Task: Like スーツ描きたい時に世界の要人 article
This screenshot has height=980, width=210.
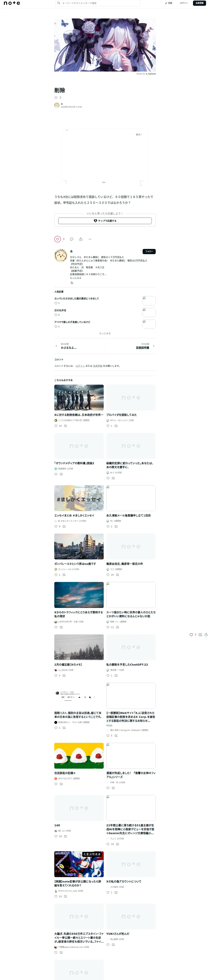Action: pyautogui.click(x=108, y=627)
